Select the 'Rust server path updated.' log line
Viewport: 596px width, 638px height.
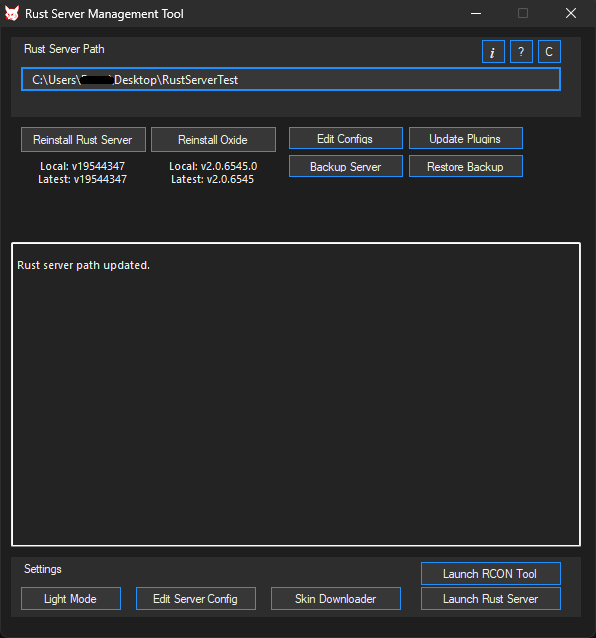(83, 265)
